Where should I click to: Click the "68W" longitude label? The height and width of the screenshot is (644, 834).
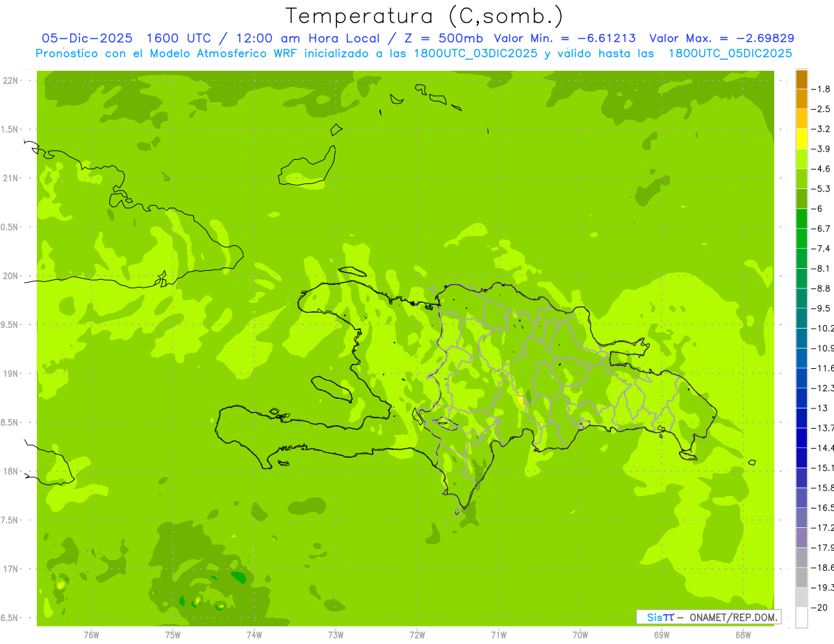(743, 635)
